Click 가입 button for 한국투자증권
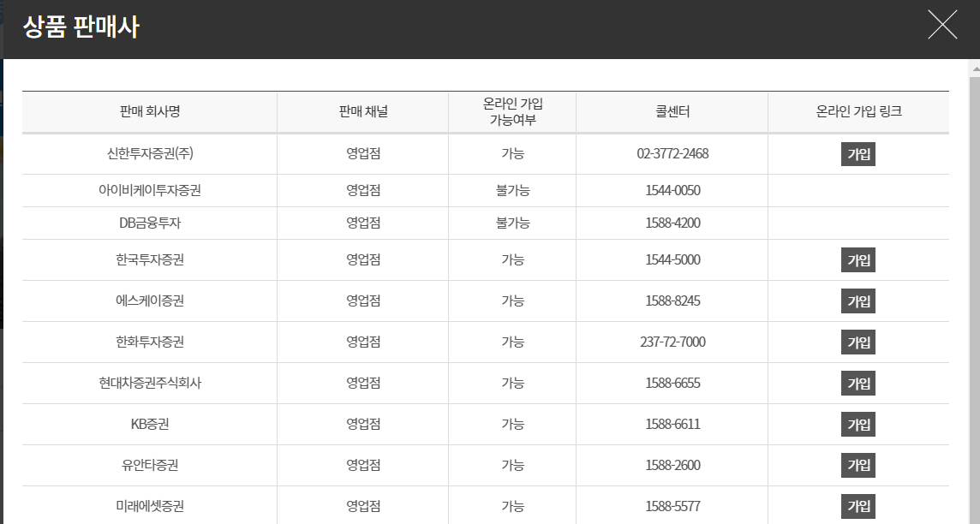Viewport: 980px width, 524px height. [x=858, y=260]
